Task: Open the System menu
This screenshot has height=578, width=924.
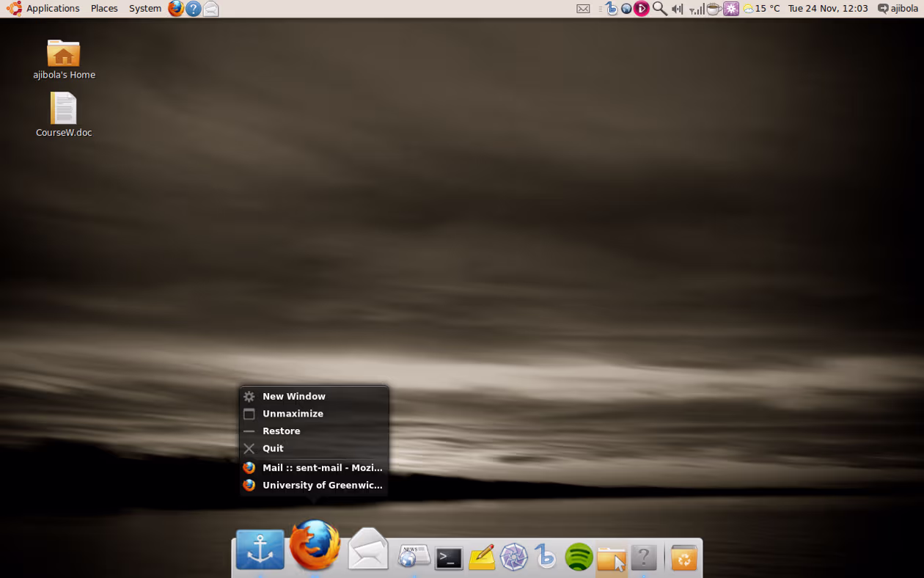Action: (x=145, y=9)
